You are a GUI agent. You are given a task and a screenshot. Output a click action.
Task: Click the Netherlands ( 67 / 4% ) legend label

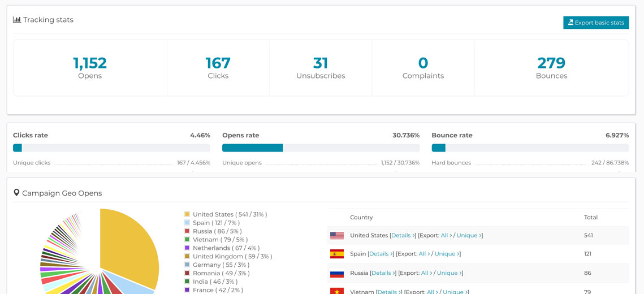[226, 248]
